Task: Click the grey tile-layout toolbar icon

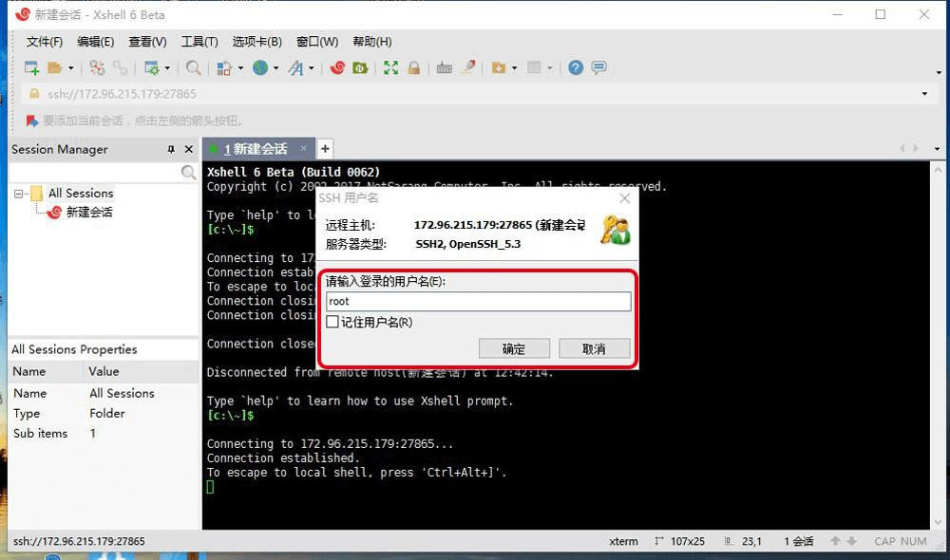Action: tap(534, 67)
